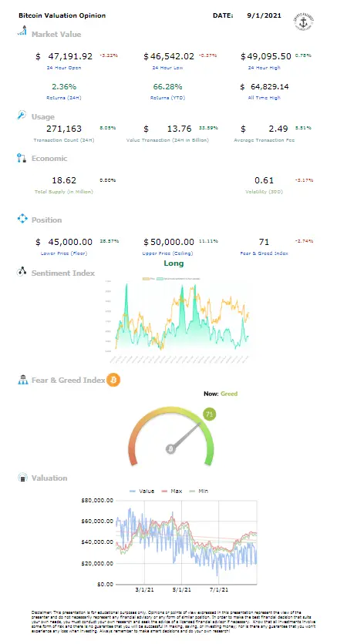Viewport: 337px width, 644px height.
Task: Click the 2.49 average fee value
Action: point(278,129)
